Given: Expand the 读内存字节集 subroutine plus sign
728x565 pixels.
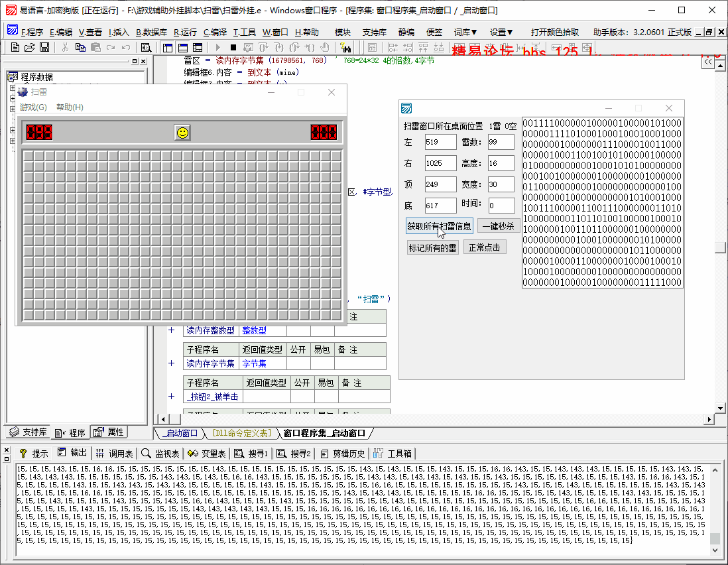Looking at the screenshot, I should [x=171, y=363].
